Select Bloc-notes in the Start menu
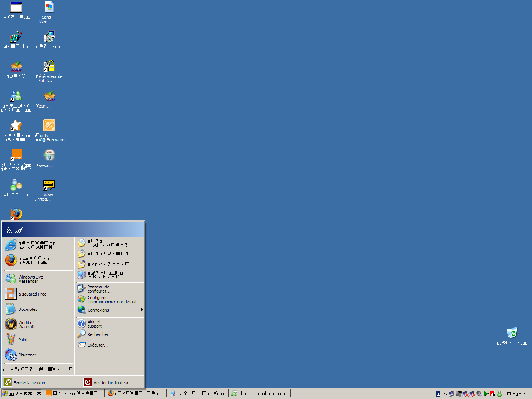Viewport: 532px width, 399px height. (x=27, y=309)
